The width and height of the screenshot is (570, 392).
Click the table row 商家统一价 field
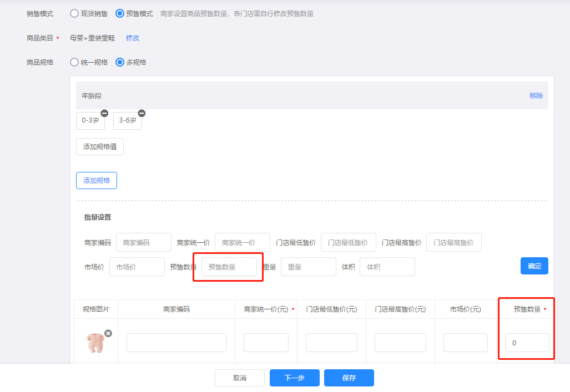point(266,343)
